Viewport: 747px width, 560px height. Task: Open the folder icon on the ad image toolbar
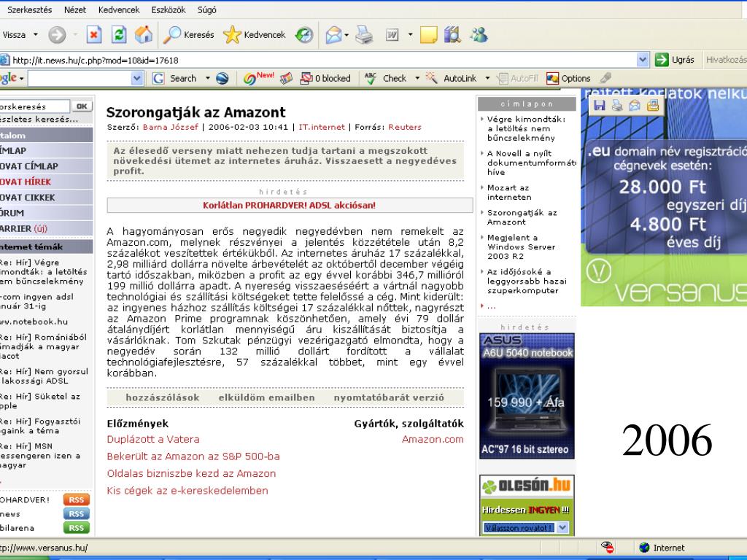point(653,105)
